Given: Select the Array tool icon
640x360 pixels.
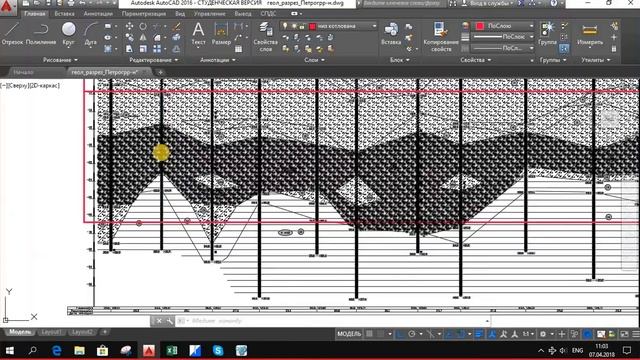Looking at the screenshot, I should (x=157, y=49).
